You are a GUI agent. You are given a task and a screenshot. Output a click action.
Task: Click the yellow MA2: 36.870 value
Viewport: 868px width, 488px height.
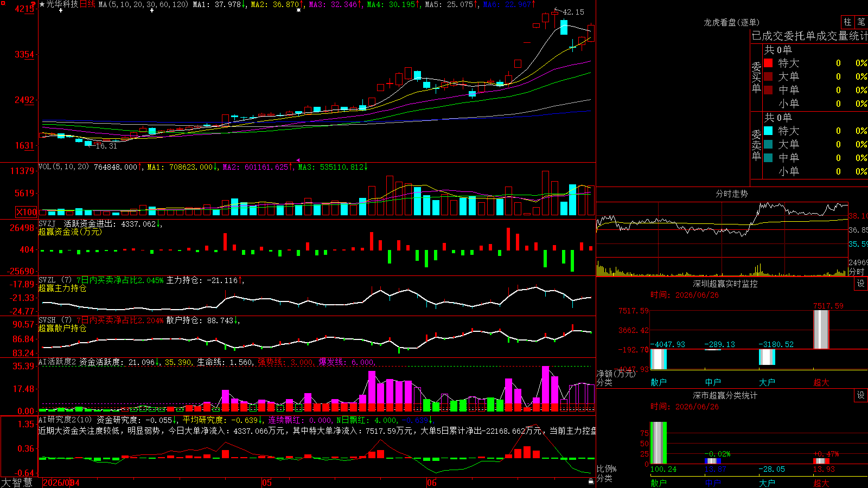(x=277, y=4)
